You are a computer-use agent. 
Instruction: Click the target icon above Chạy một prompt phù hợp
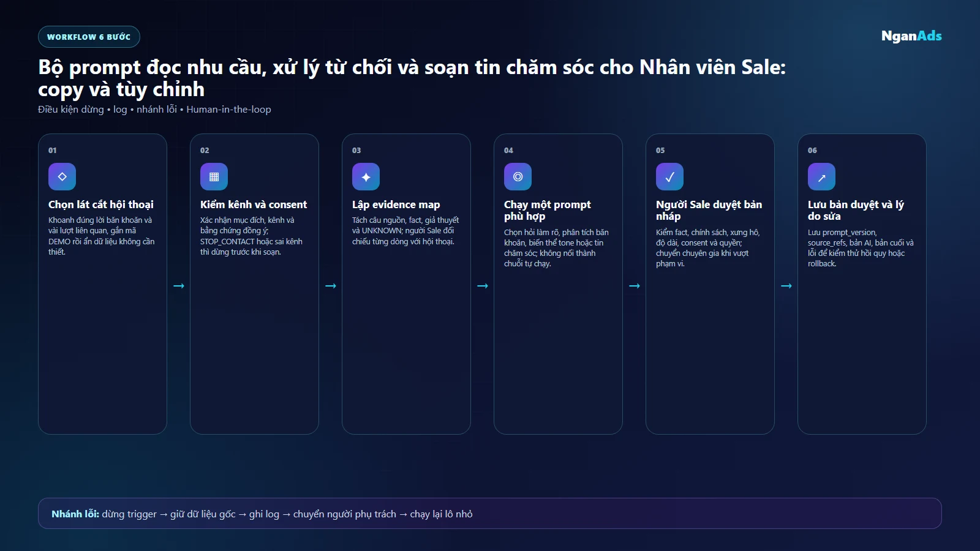518,176
